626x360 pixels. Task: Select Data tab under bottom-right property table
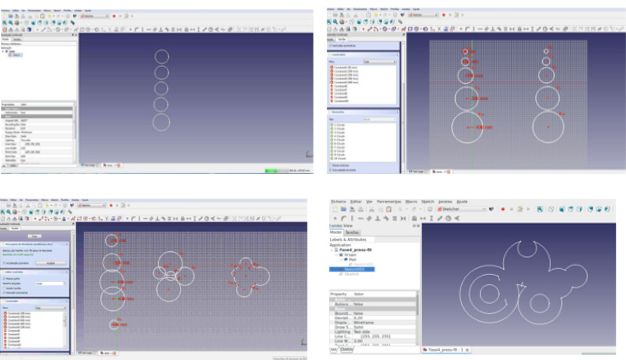point(346,349)
